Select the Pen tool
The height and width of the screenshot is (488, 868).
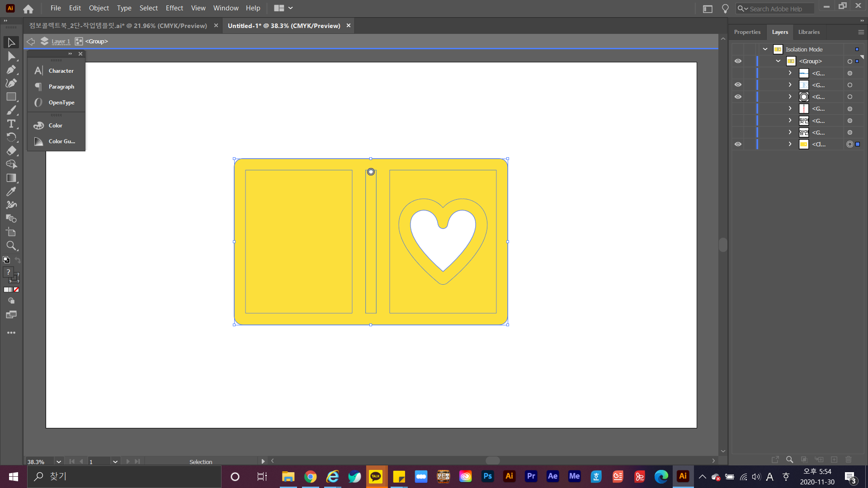(11, 70)
